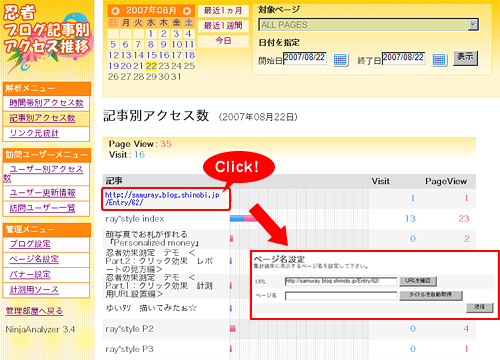This screenshot has height=360, width=500.
Task: Click the URL field in ページ名設定 panel
Action: coord(341,281)
